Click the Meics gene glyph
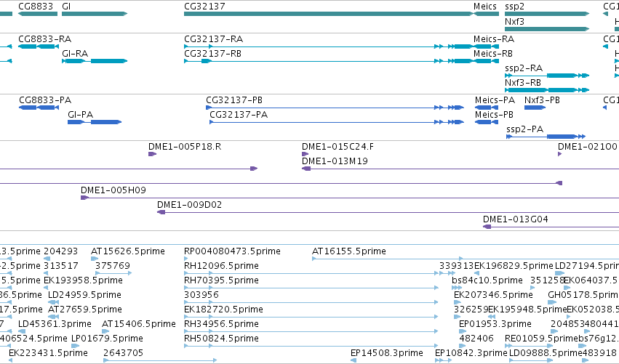 pos(487,14)
